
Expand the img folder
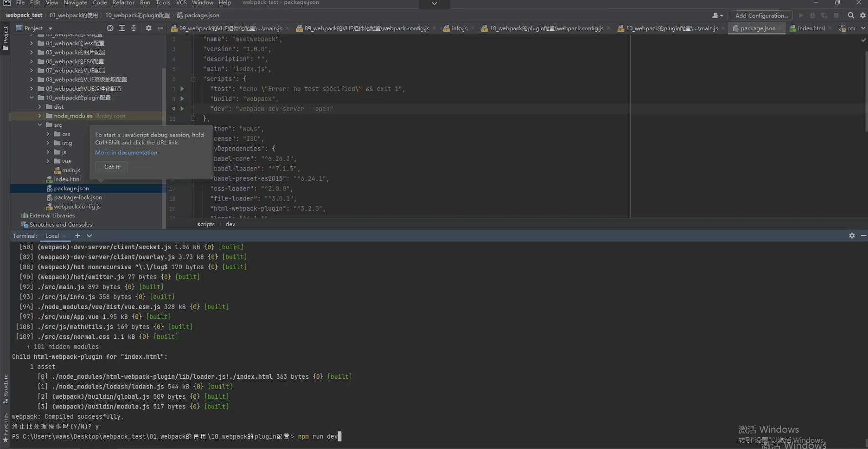click(x=48, y=143)
